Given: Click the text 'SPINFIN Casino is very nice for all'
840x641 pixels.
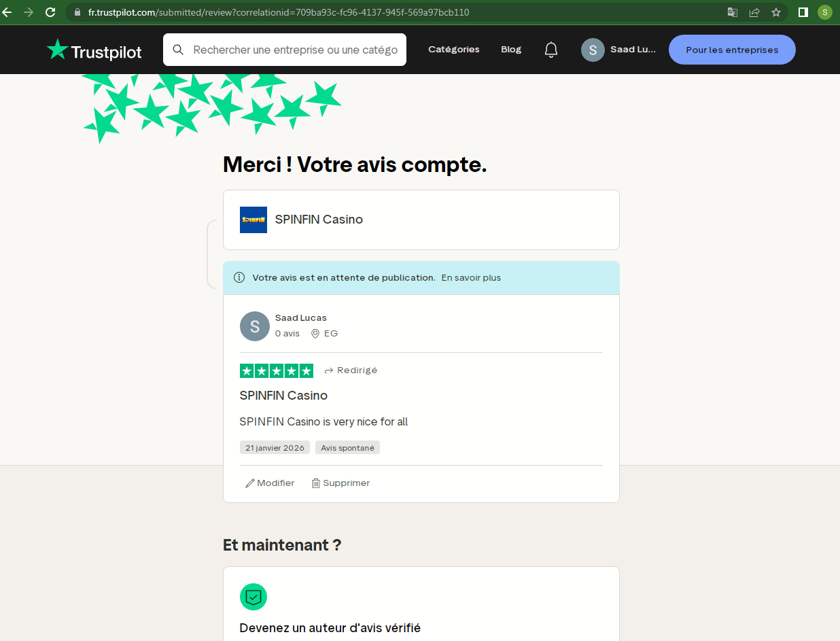Looking at the screenshot, I should click(323, 421).
